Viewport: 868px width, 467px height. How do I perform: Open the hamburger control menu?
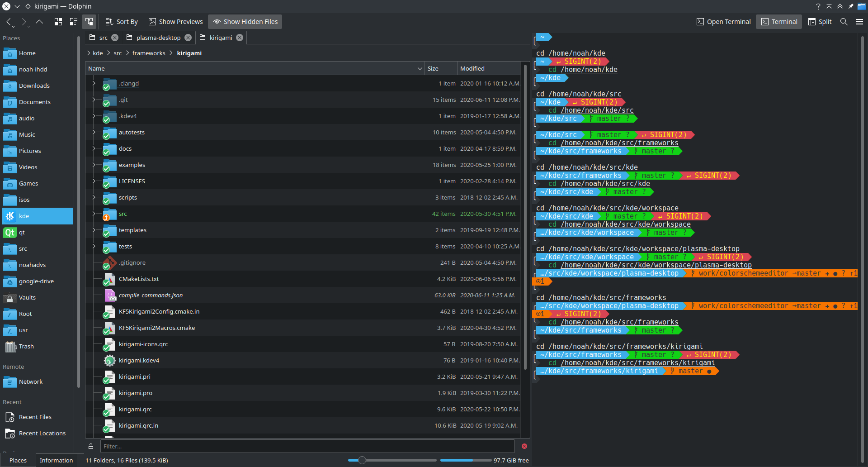coord(859,22)
